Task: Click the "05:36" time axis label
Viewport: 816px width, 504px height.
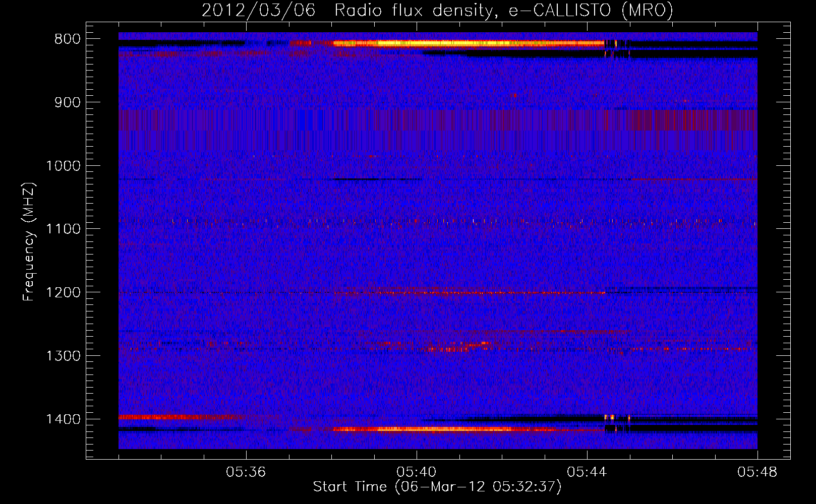Action: click(x=246, y=472)
